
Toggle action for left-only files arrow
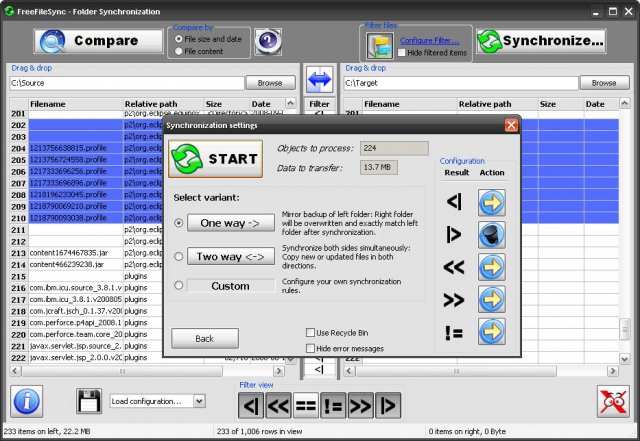click(492, 203)
